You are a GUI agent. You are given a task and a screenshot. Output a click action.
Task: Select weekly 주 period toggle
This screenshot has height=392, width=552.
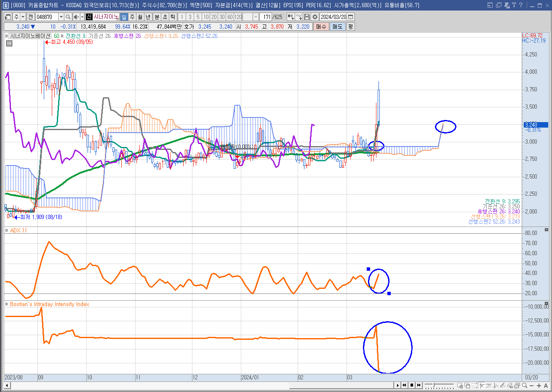132,17
